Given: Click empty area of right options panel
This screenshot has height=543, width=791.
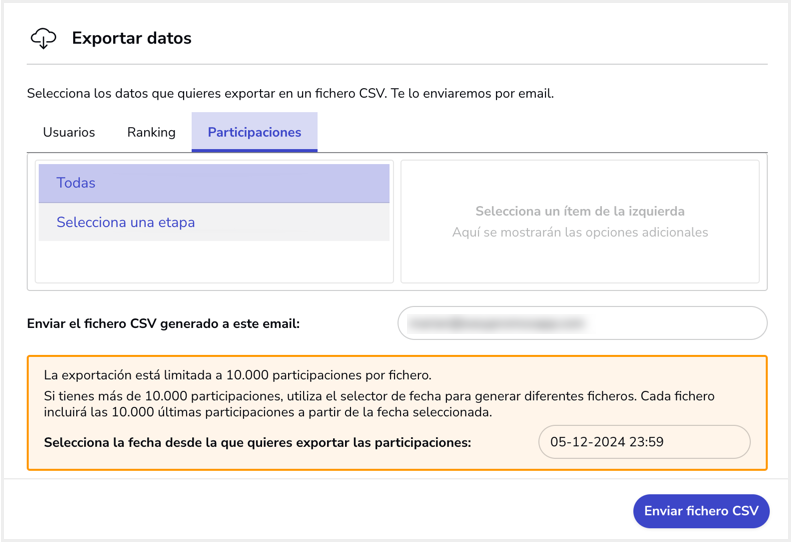Looking at the screenshot, I should [580, 262].
